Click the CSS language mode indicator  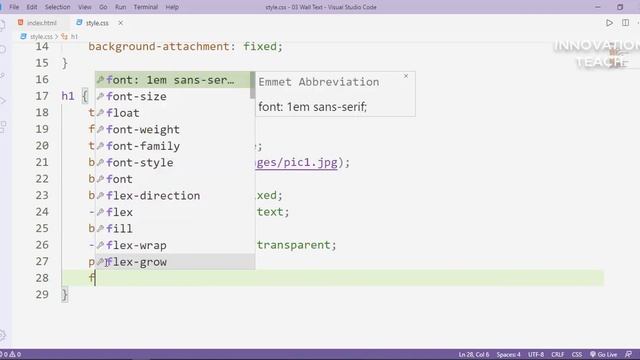(576, 354)
